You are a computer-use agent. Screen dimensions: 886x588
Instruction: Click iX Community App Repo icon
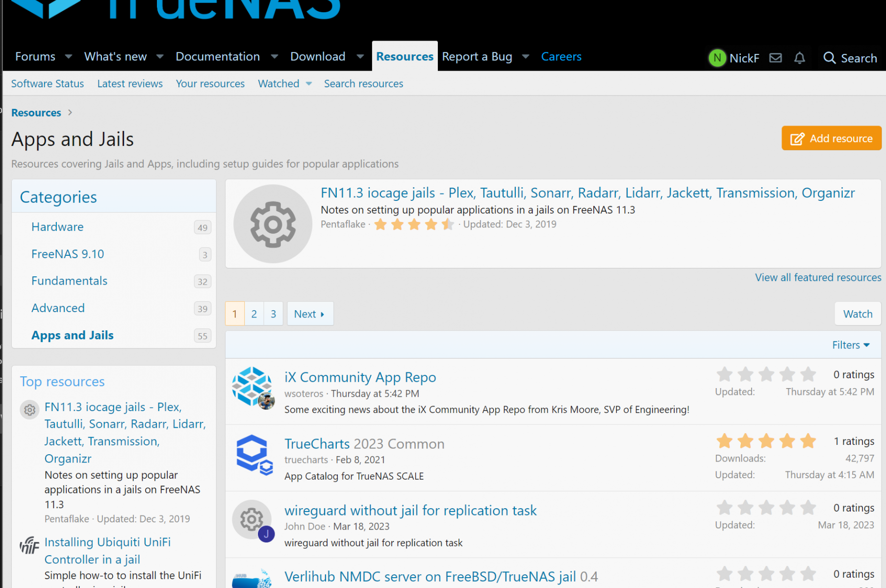coord(252,386)
